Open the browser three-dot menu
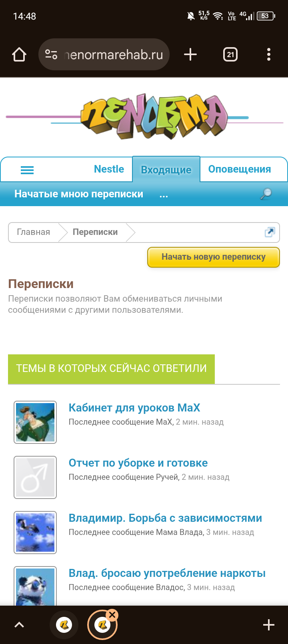The image size is (288, 644). (269, 54)
